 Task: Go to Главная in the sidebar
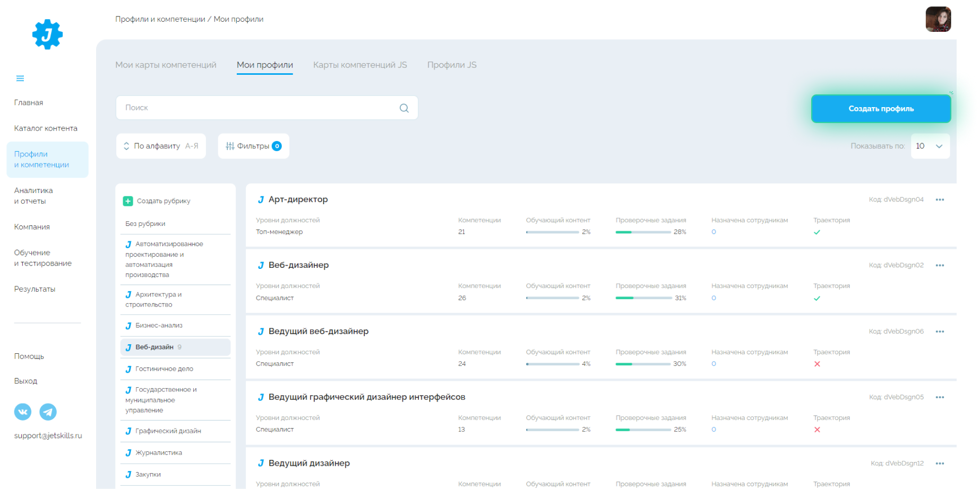coord(29,102)
